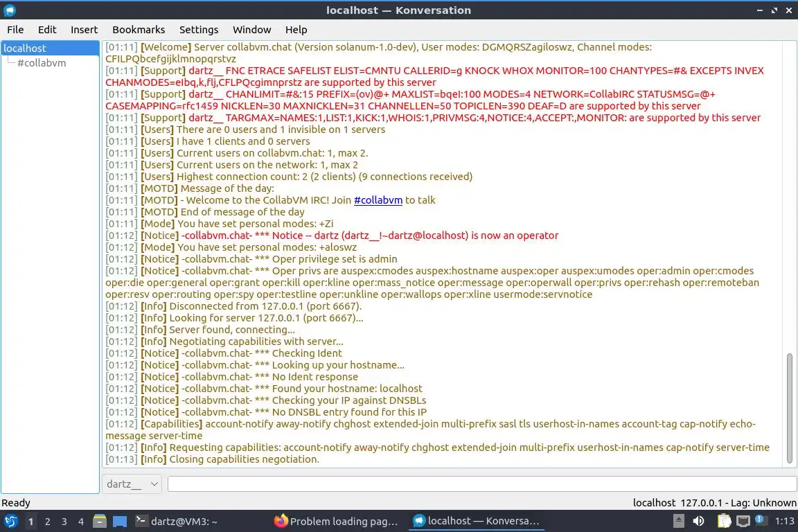Image resolution: width=798 pixels, height=532 pixels.
Task: Click the show desktop panel icon
Action: pyautogui.click(x=120, y=522)
